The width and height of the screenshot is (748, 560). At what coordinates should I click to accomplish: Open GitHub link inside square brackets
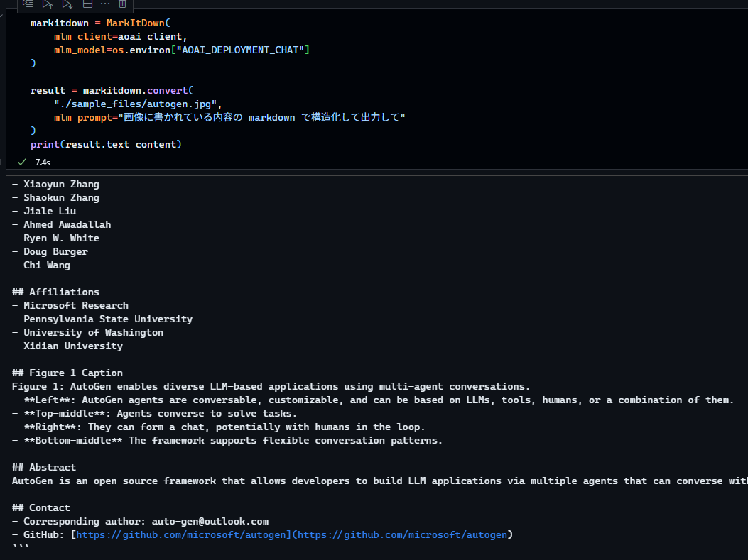pyautogui.click(x=184, y=534)
